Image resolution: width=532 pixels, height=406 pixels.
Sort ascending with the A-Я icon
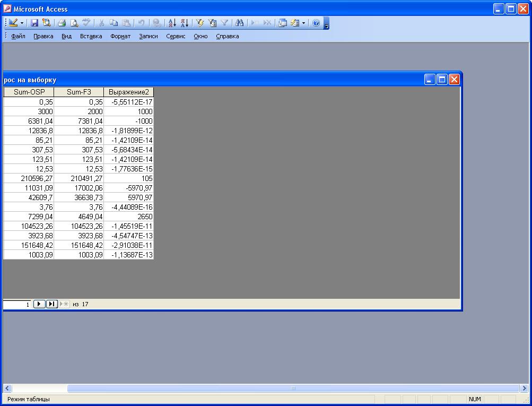coord(172,23)
